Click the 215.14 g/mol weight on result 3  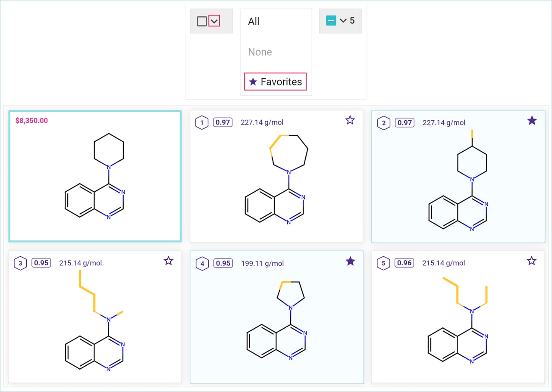81,263
